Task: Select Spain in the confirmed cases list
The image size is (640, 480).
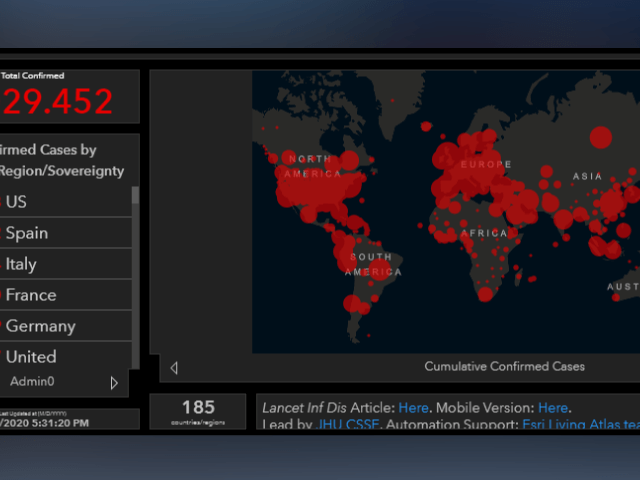Action: pyautogui.click(x=60, y=233)
